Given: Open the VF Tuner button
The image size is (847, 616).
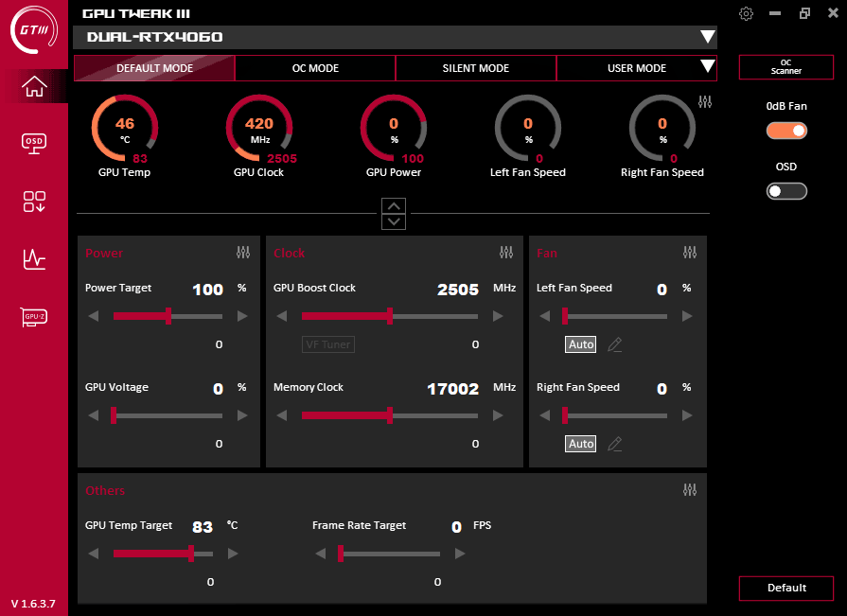Looking at the screenshot, I should point(328,344).
